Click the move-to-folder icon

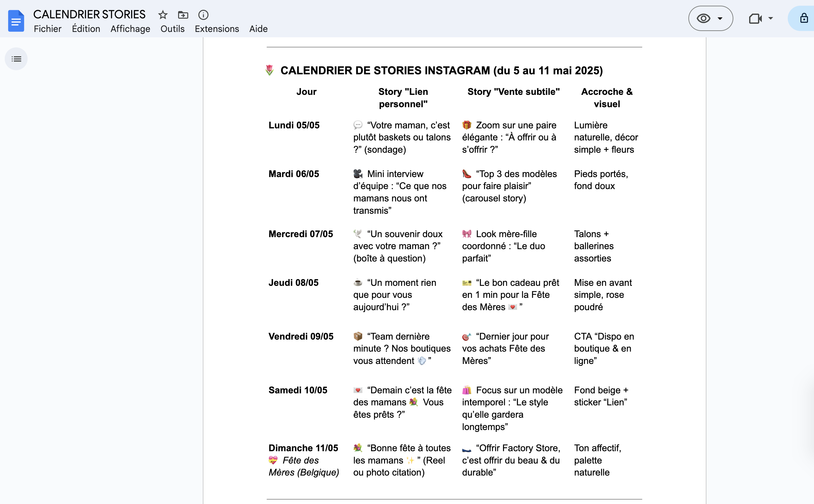(x=183, y=15)
